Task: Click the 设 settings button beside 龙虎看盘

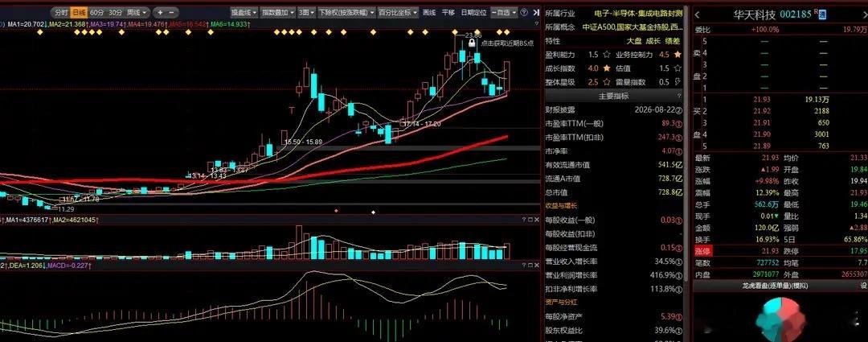Action: pyautogui.click(x=864, y=286)
